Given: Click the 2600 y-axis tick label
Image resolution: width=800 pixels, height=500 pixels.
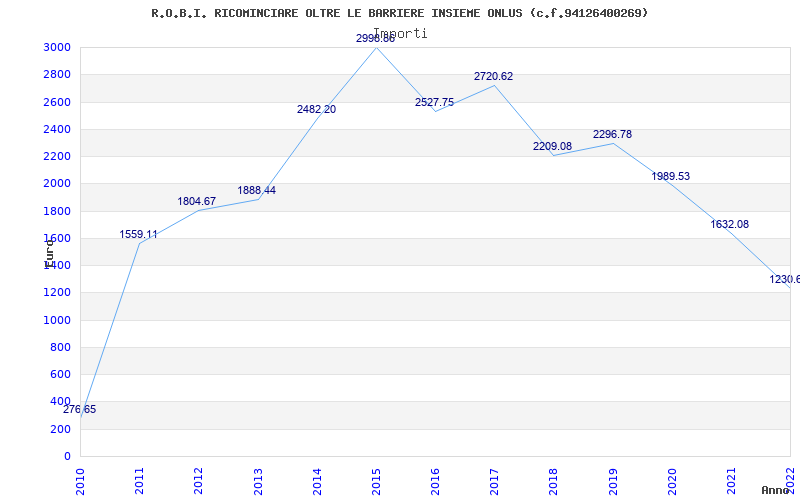Looking at the screenshot, I should pyautogui.click(x=58, y=102).
